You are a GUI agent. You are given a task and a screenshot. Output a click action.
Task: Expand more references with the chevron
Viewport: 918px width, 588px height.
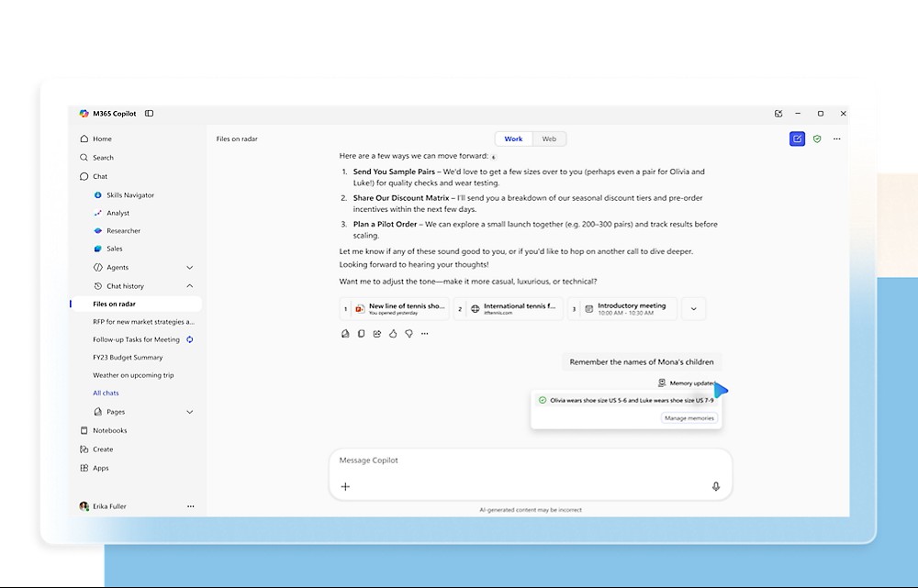[x=694, y=308]
